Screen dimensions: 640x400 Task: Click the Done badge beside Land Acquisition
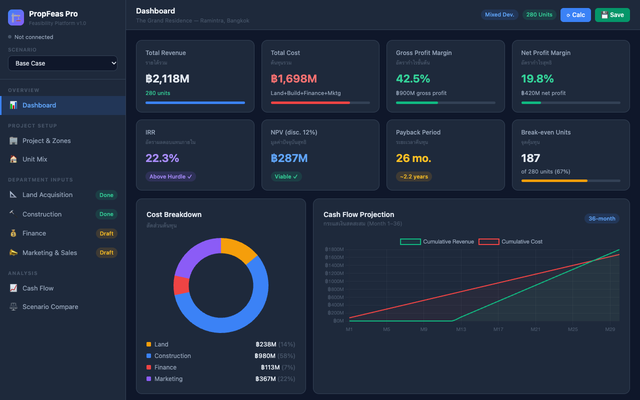coord(106,195)
